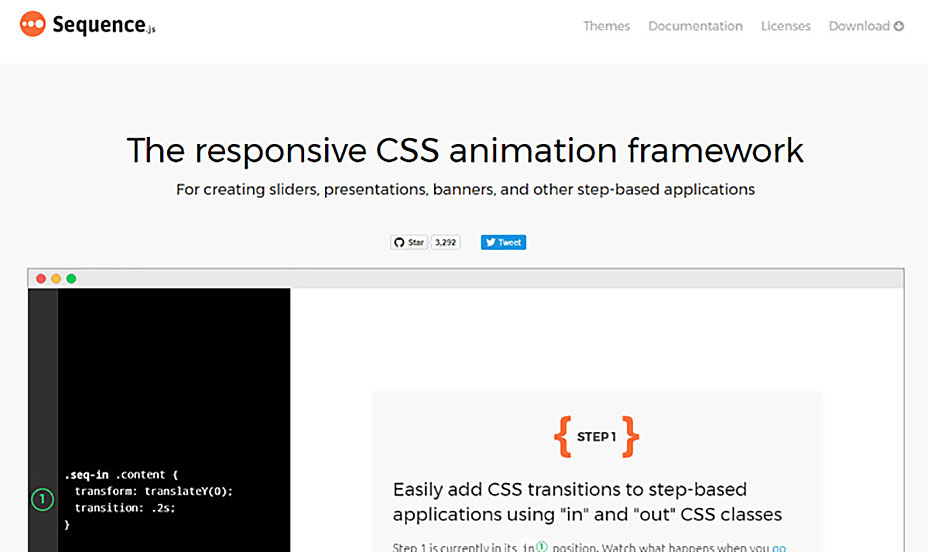Click the download arrow icon next to Download
The image size is (928, 552).
pos(898,26)
